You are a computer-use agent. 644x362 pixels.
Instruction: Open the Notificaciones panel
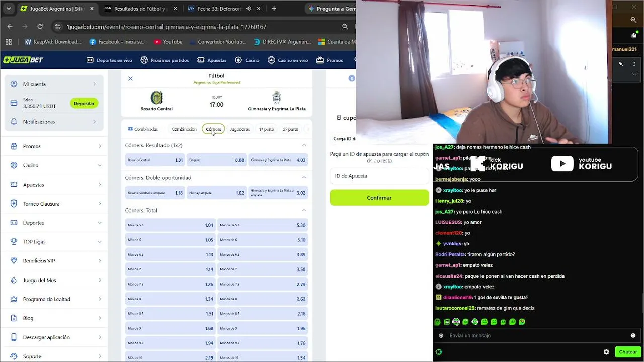click(x=54, y=122)
